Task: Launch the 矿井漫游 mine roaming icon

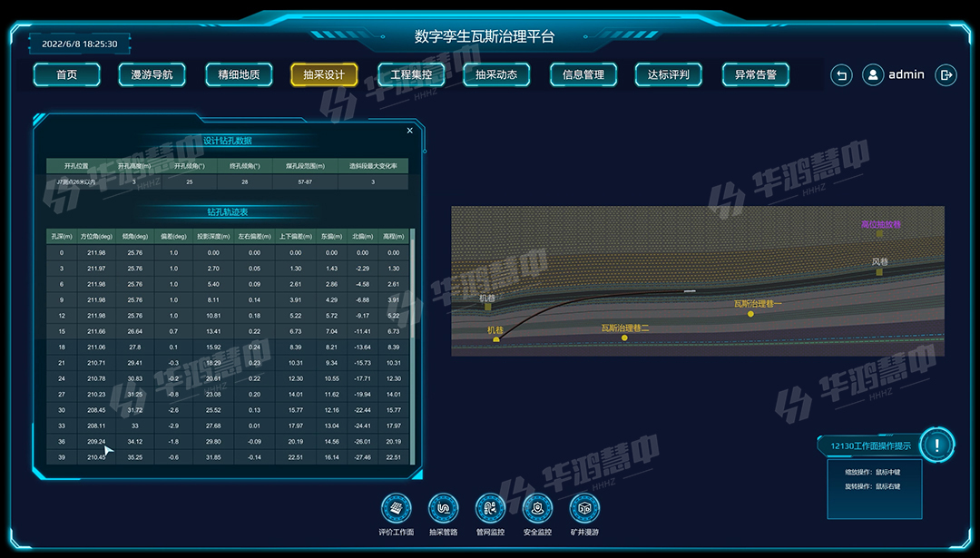Action: tap(584, 508)
